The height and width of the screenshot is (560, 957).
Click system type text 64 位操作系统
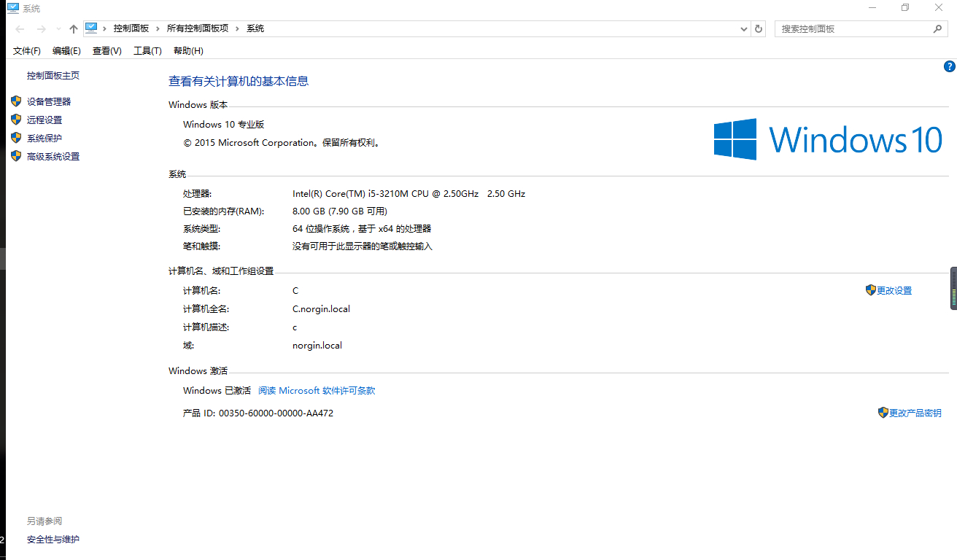[362, 229]
